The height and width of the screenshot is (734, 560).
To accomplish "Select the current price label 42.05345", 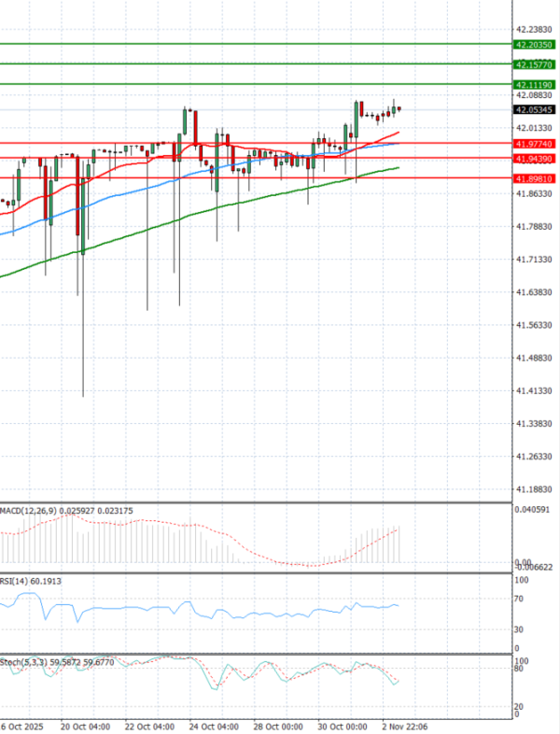I will (534, 110).
